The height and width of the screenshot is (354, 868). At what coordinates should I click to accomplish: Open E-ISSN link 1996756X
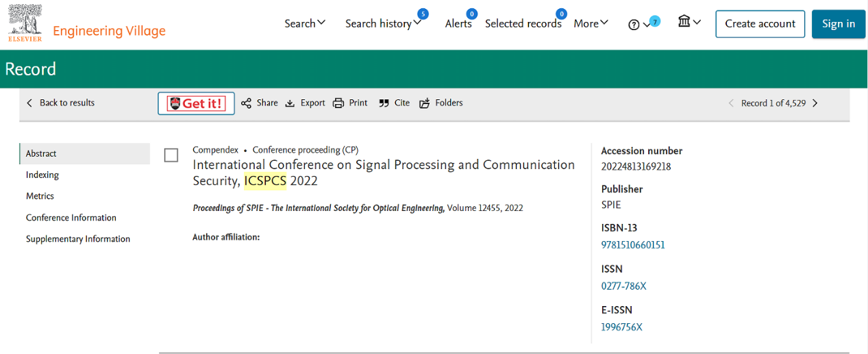[621, 327]
